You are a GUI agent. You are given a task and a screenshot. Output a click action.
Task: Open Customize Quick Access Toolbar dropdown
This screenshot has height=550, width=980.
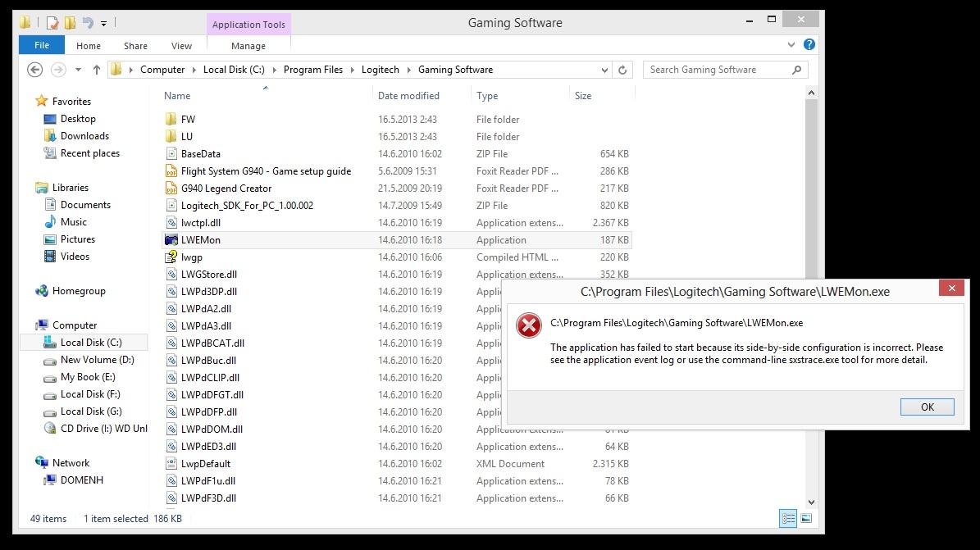coord(104,24)
